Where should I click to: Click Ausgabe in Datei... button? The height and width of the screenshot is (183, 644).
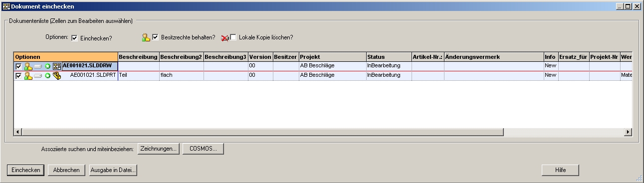pos(113,170)
